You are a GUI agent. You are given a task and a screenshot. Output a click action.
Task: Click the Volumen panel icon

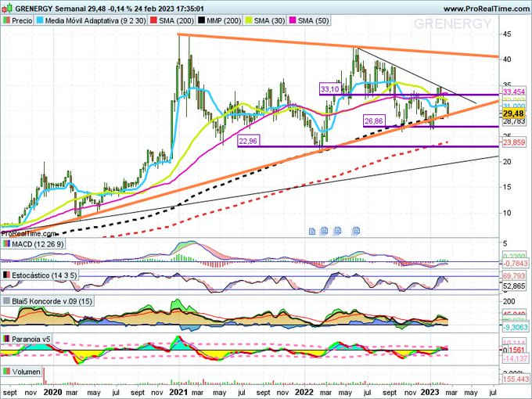click(x=6, y=372)
